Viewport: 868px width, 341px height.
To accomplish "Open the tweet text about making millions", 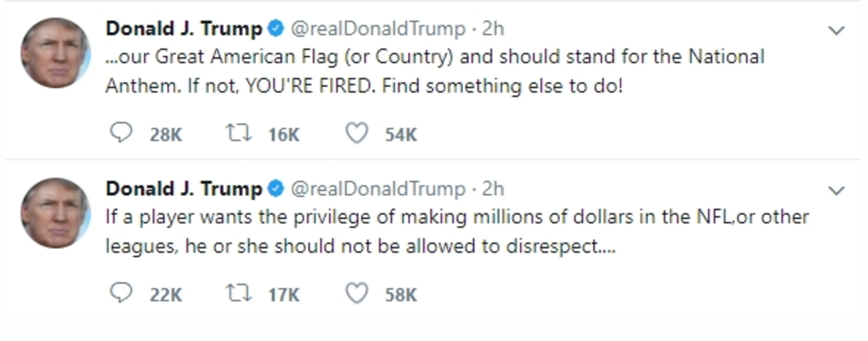I will click(457, 232).
